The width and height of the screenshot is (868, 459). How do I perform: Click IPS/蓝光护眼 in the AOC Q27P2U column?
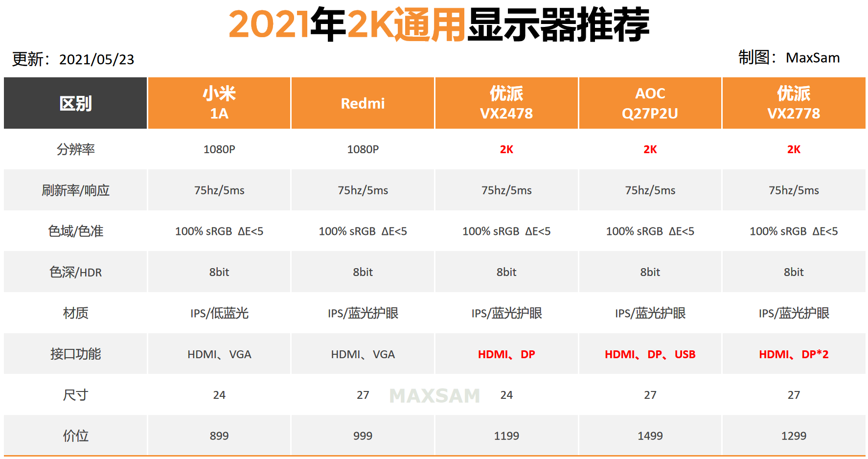(x=650, y=313)
